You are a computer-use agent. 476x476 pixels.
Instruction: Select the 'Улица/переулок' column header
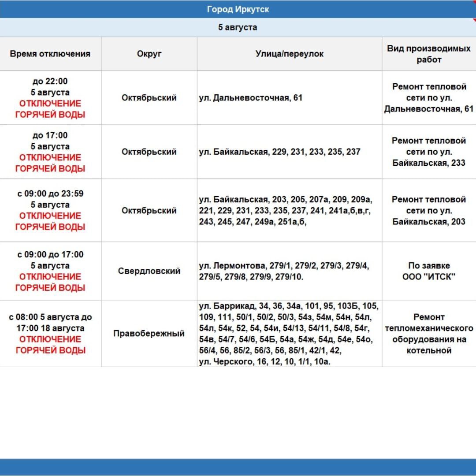coord(289,54)
